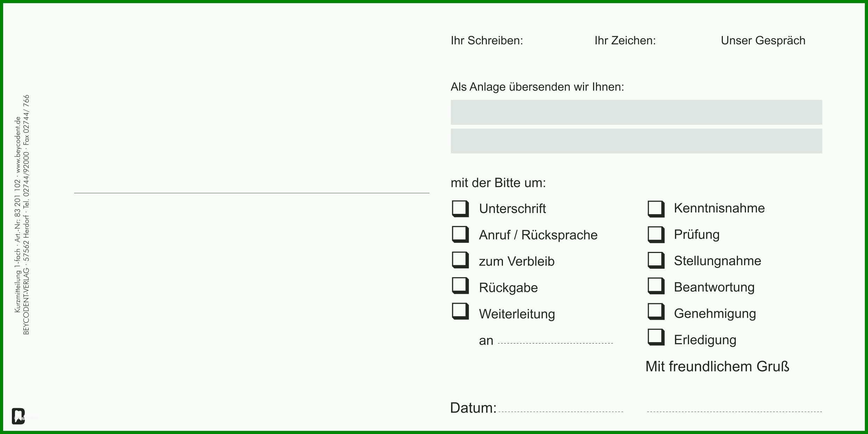Check the Genehmigung box

coord(656,311)
